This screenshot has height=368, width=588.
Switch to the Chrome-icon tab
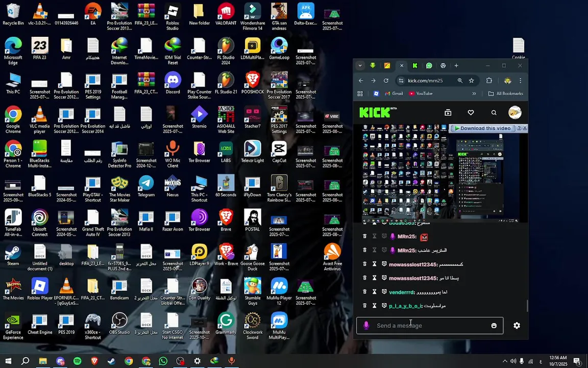coord(443,66)
